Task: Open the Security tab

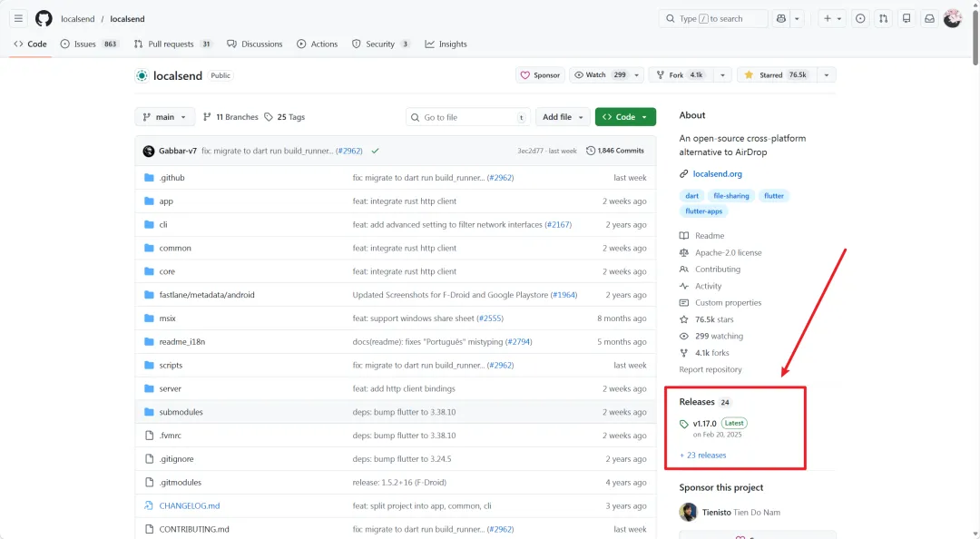Action: click(x=380, y=44)
